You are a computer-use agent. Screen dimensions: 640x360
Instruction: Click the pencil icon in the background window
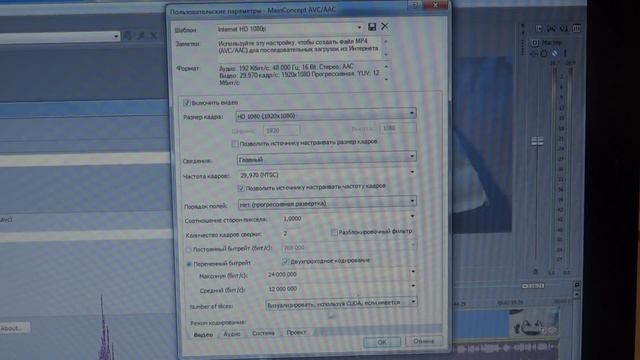pyautogui.click(x=141, y=36)
